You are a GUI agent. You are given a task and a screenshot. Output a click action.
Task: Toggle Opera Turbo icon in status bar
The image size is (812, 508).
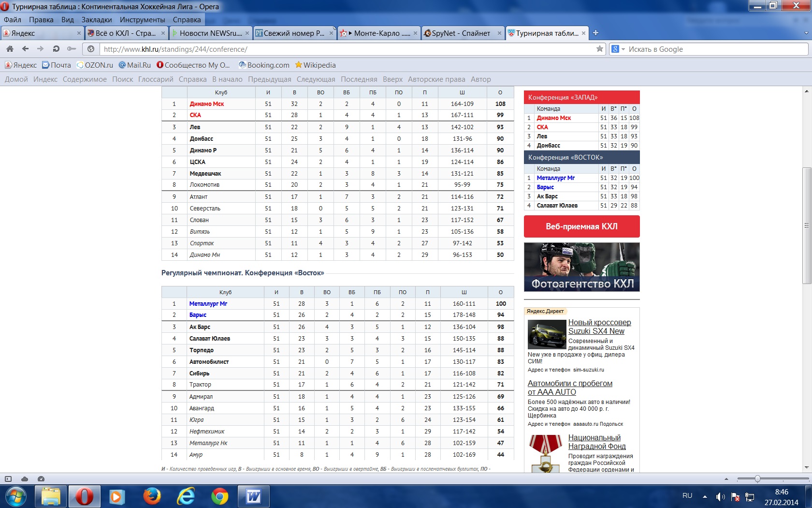coord(41,479)
